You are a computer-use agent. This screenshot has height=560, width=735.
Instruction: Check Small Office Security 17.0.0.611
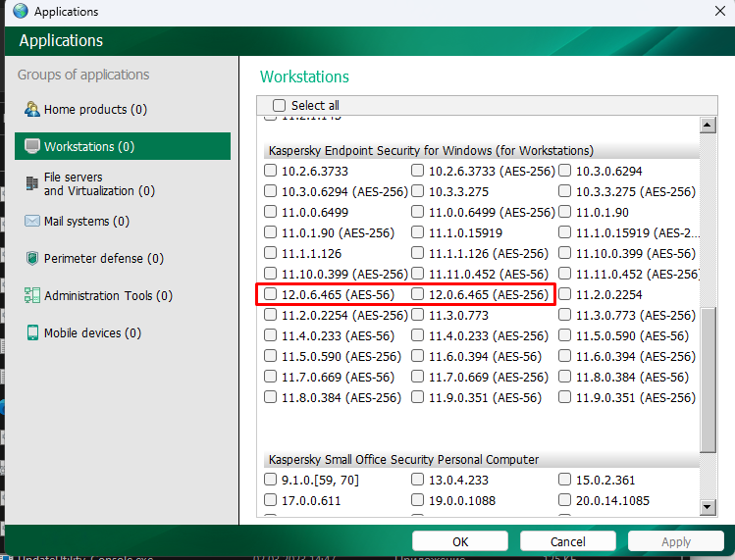tap(270, 499)
